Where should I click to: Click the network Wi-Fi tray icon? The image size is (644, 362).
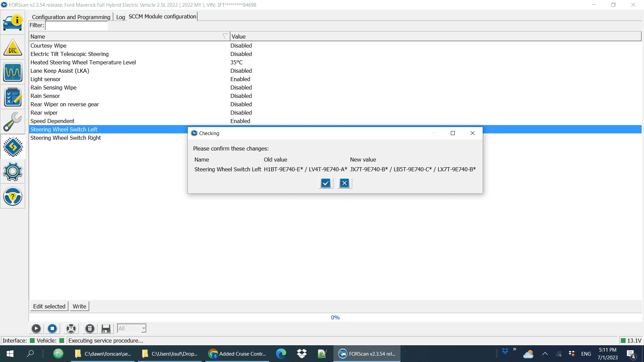point(559,354)
